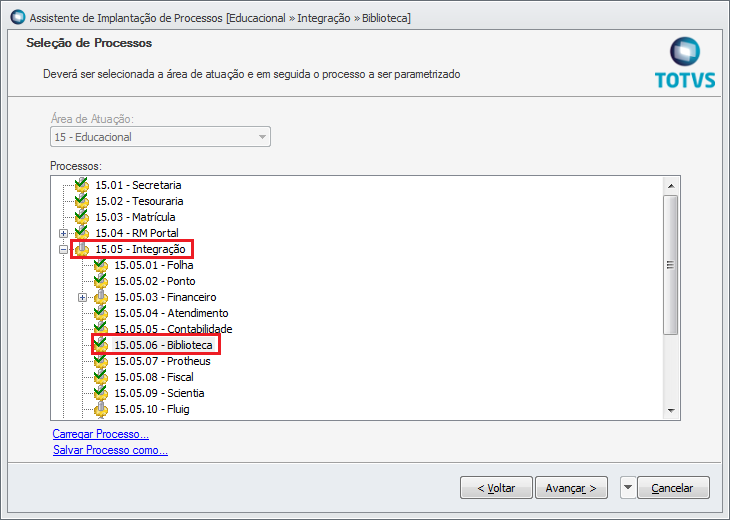Select 15.05.03 - Financeiro process
Image resolution: width=730 pixels, height=520 pixels.
click(165, 297)
